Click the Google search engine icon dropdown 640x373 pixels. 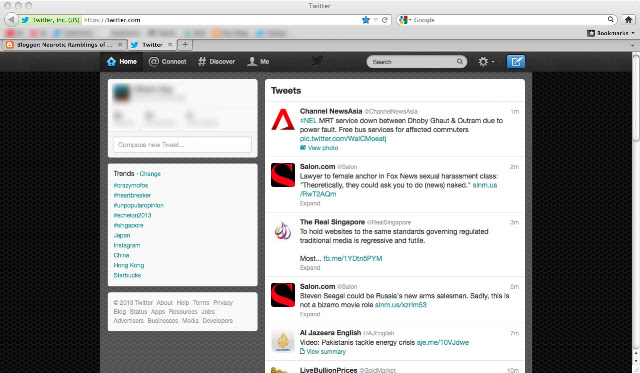tap(405, 20)
